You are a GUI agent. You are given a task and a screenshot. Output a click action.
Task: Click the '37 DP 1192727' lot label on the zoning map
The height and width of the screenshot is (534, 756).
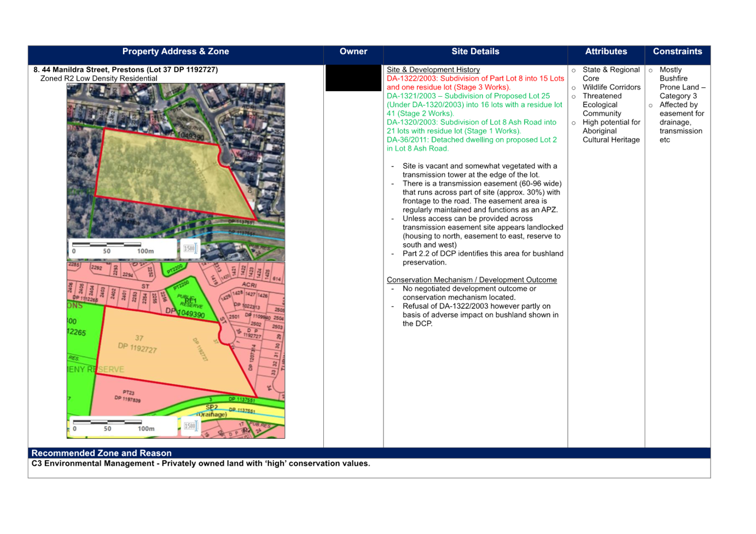(138, 343)
